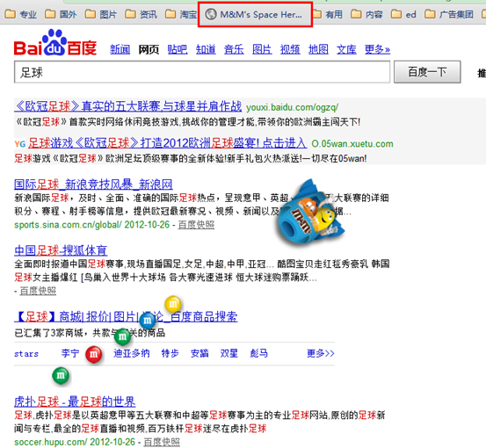Switch to 贴吧 search tab

tap(178, 49)
